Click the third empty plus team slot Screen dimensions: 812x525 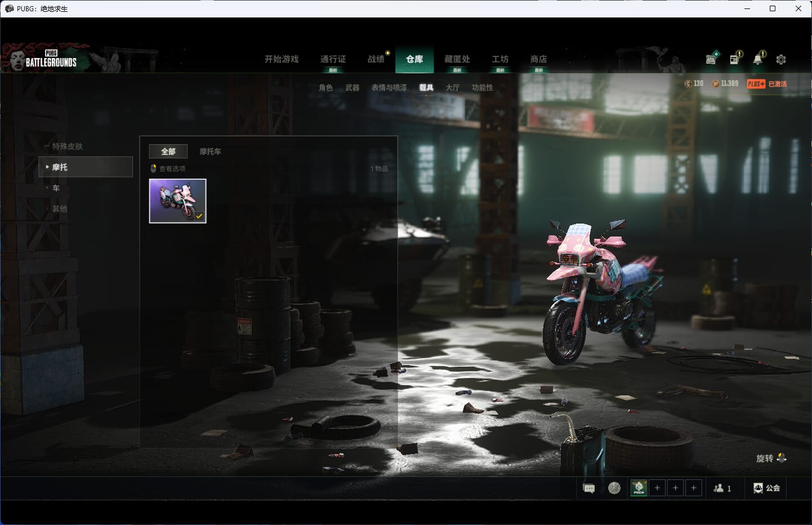694,488
